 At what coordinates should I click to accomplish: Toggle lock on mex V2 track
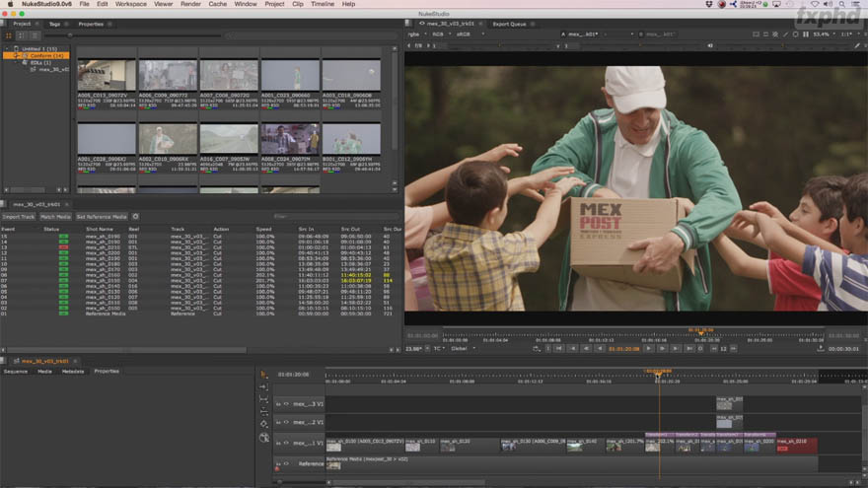(278, 422)
